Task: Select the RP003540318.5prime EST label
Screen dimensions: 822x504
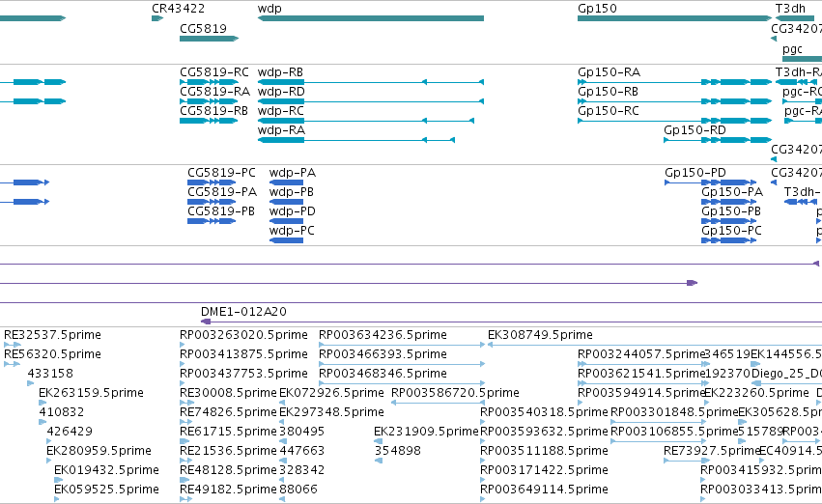Action: 544,412
